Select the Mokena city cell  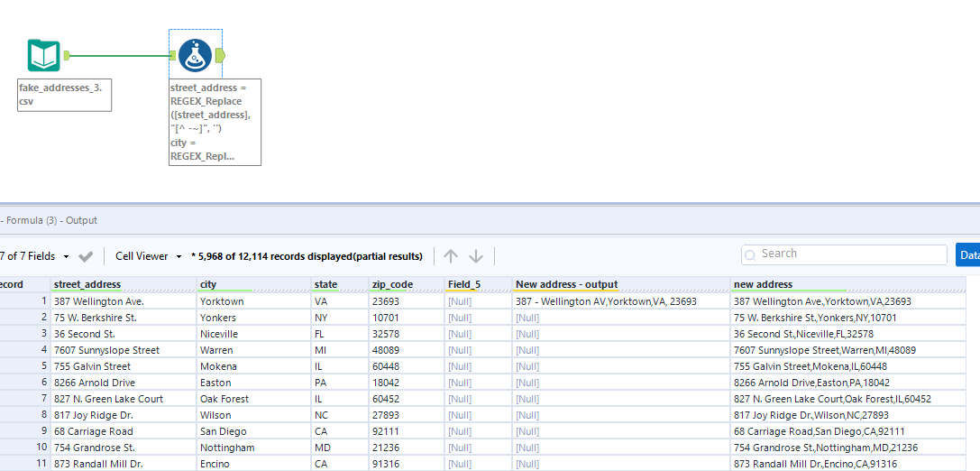[254, 366]
